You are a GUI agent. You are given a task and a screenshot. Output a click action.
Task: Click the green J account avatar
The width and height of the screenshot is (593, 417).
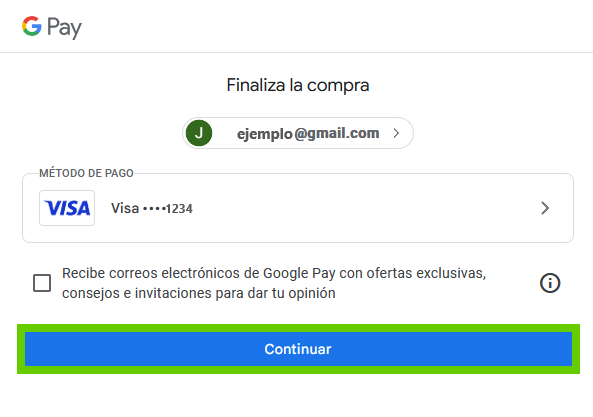point(199,133)
